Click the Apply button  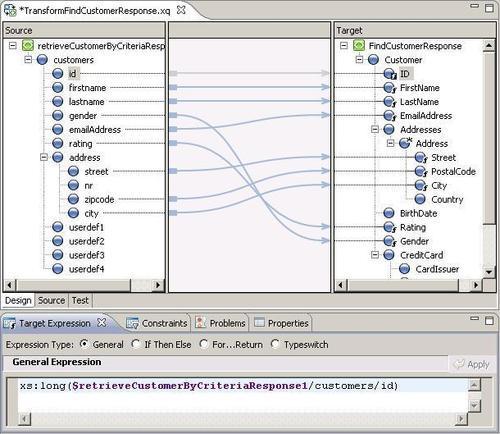(472, 364)
